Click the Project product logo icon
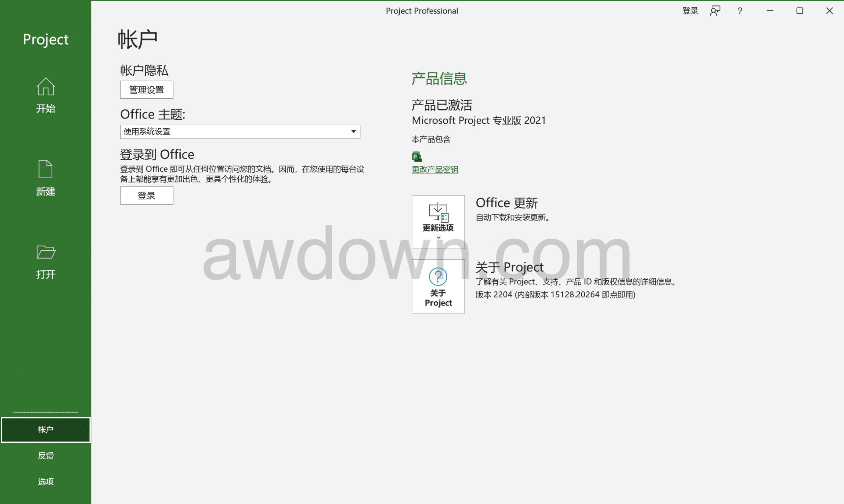This screenshot has width=844, height=504. pos(416,157)
